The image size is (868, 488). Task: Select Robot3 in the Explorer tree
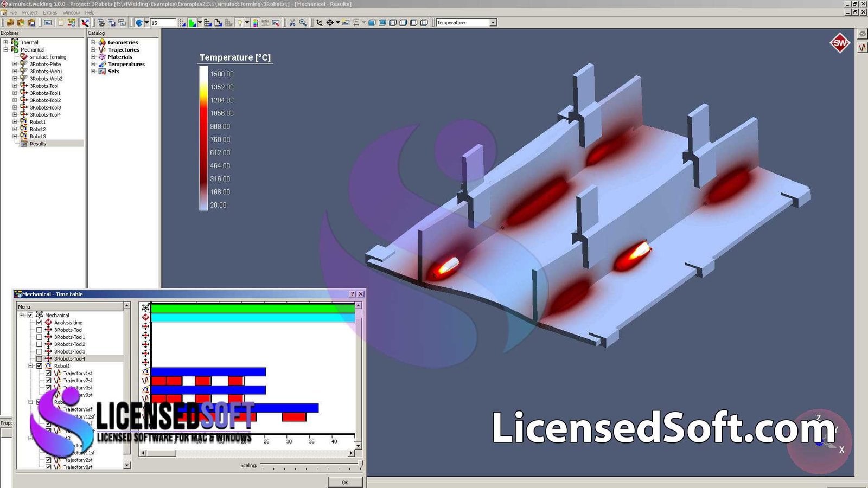coord(38,137)
